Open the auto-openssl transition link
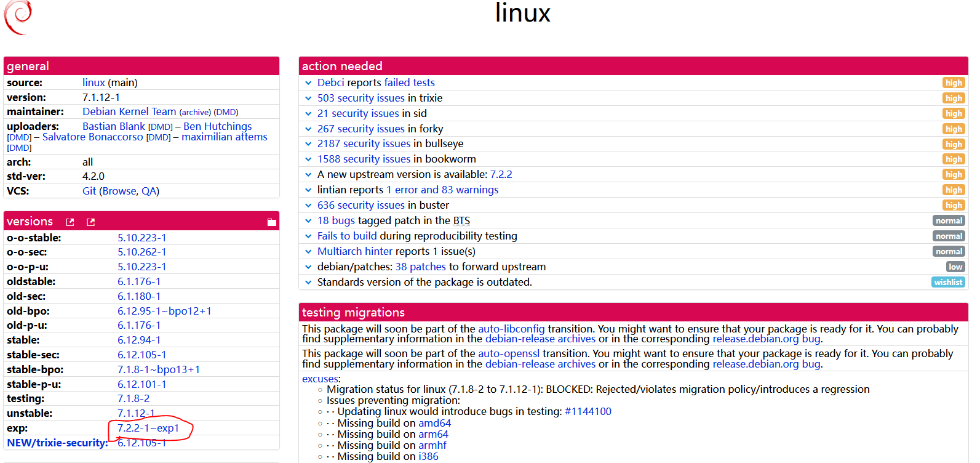This screenshot has width=980, height=463. tap(509, 353)
